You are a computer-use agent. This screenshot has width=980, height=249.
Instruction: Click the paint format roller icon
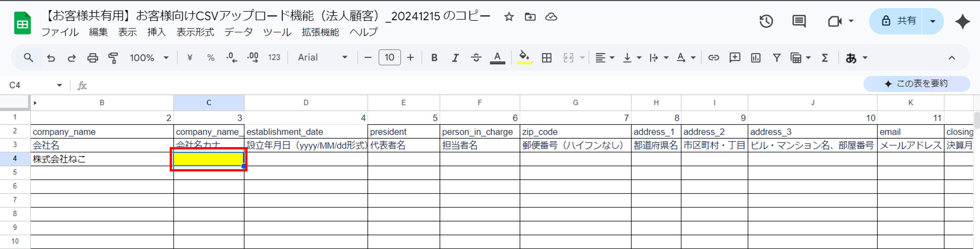click(113, 58)
